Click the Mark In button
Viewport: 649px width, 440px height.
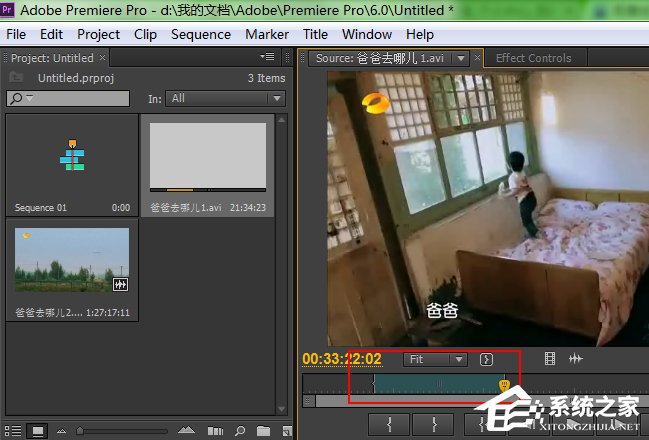389,425
